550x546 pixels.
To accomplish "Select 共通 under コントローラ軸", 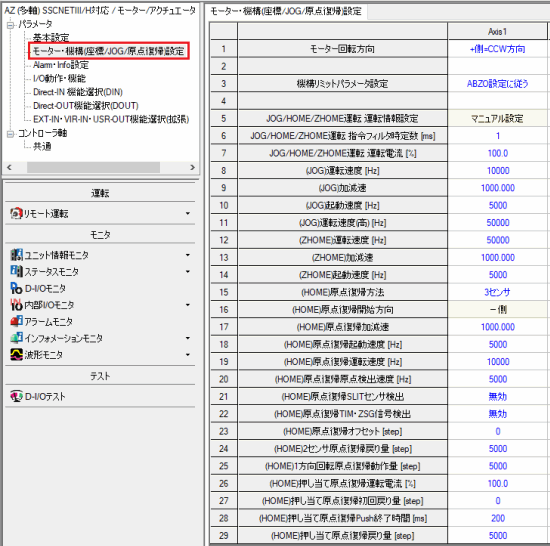I will pyautogui.click(x=42, y=146).
